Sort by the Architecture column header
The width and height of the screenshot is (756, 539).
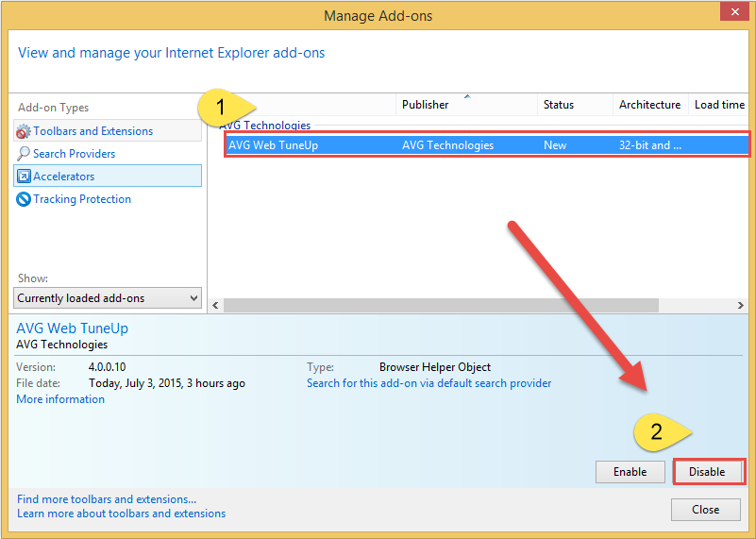point(650,105)
